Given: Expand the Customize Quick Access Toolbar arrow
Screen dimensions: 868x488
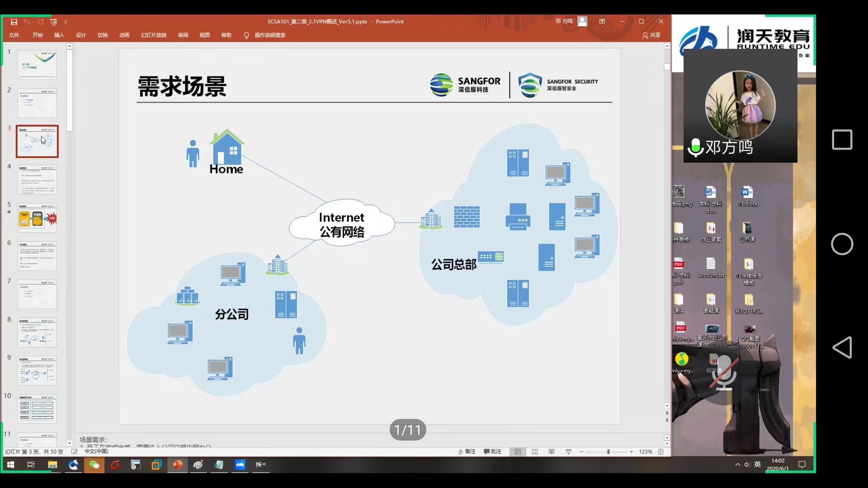Looking at the screenshot, I should 66,22.
